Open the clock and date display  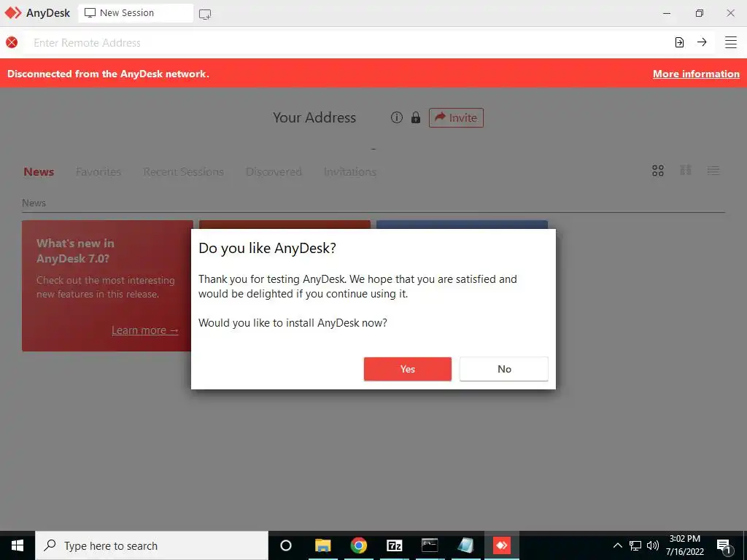point(684,545)
